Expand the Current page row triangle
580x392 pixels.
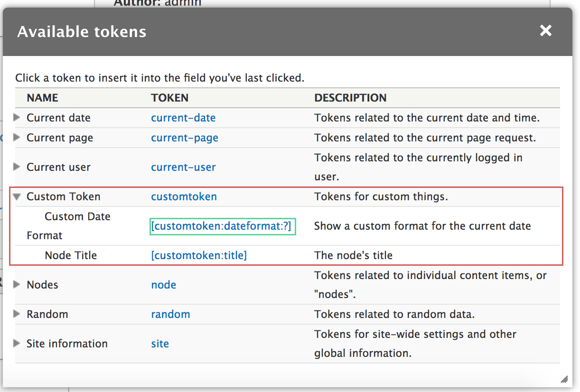pyautogui.click(x=17, y=138)
